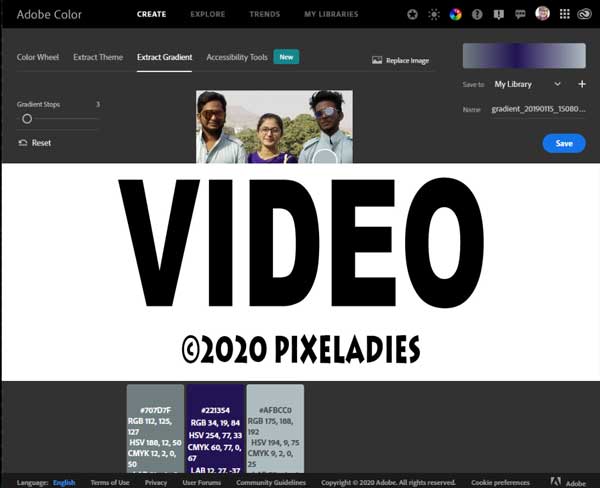
Task: Open the help question mark icon
Action: pos(477,15)
